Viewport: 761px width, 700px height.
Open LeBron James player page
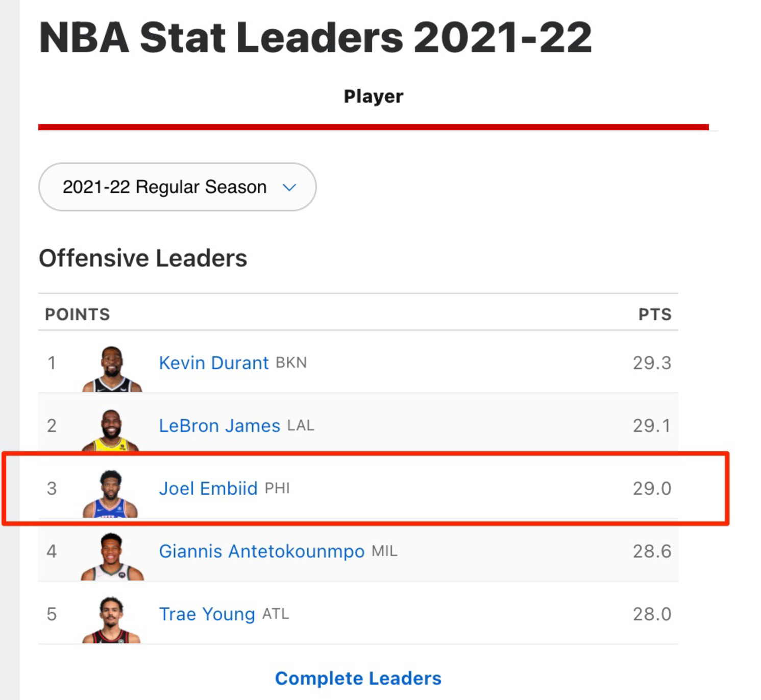tap(219, 425)
